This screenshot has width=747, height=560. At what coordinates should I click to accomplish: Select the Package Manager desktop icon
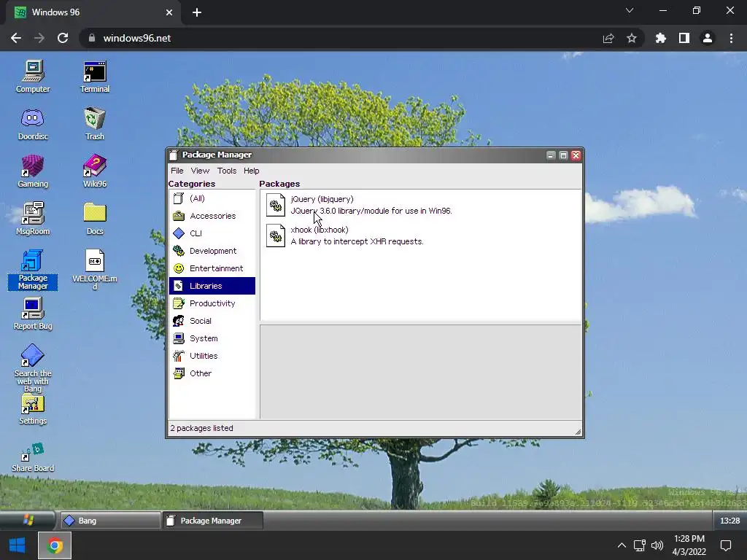[32, 270]
